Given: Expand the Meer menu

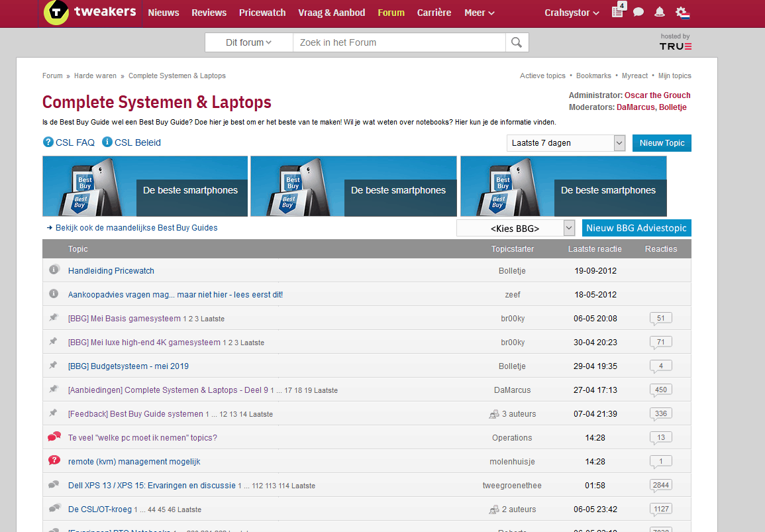Looking at the screenshot, I should (x=479, y=13).
